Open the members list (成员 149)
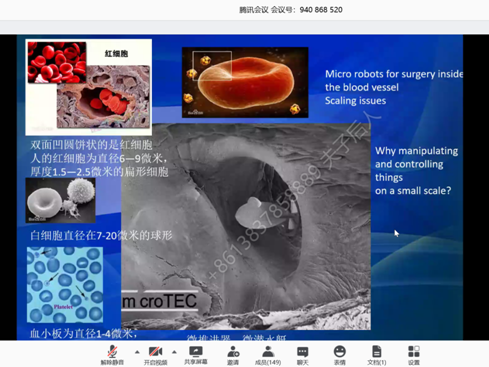The height and width of the screenshot is (367, 489). coord(268,355)
